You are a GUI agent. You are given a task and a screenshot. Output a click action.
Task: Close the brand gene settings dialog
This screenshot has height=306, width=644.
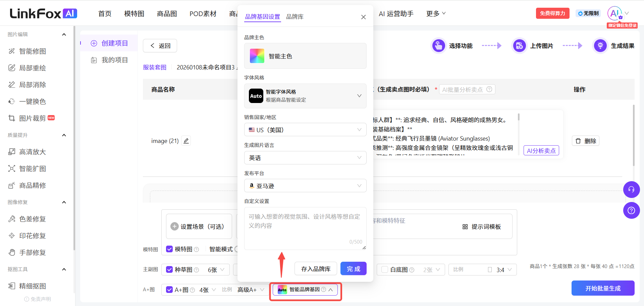[x=363, y=17]
